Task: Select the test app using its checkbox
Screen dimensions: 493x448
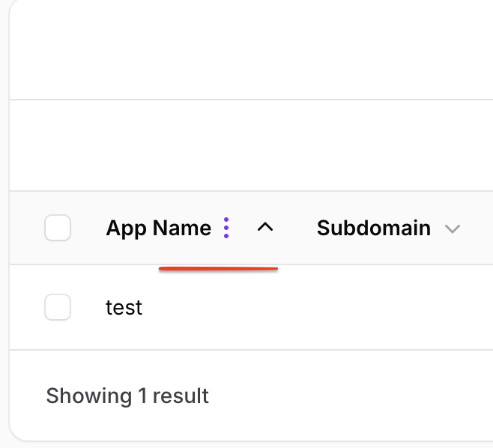Action: (x=58, y=307)
